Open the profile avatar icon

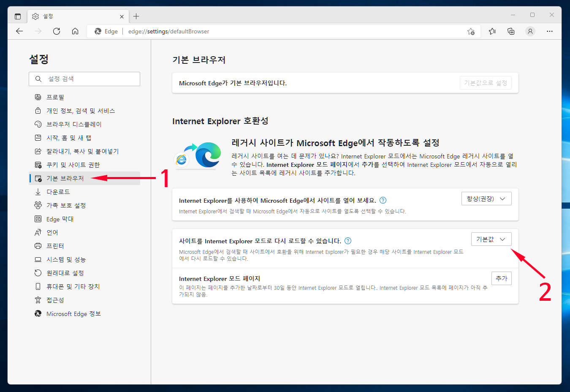pos(530,31)
